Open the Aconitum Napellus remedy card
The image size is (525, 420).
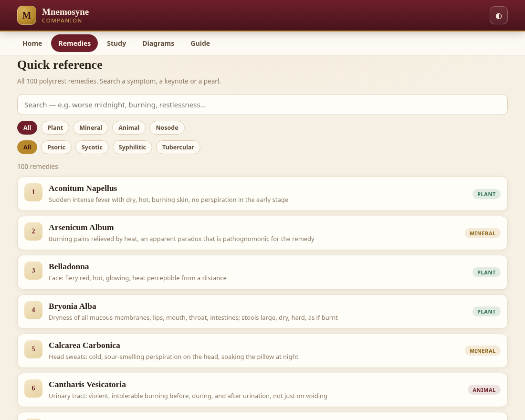[262, 194]
